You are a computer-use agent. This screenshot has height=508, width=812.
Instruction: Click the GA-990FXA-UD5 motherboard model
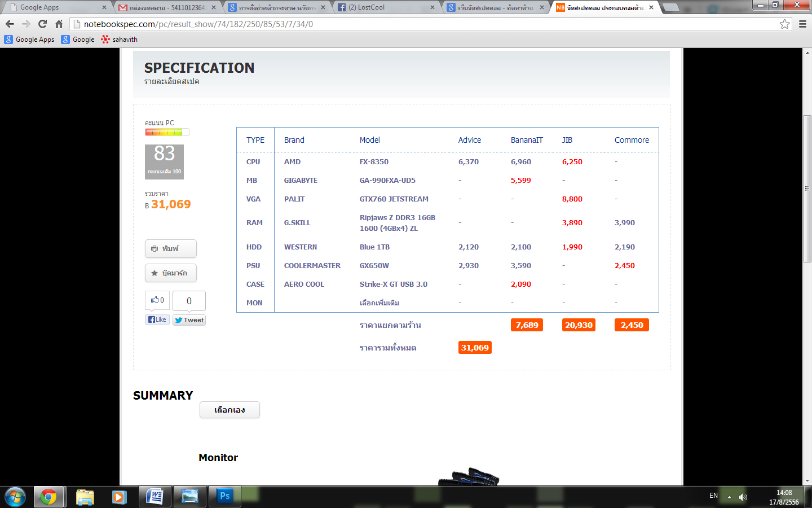pyautogui.click(x=387, y=181)
